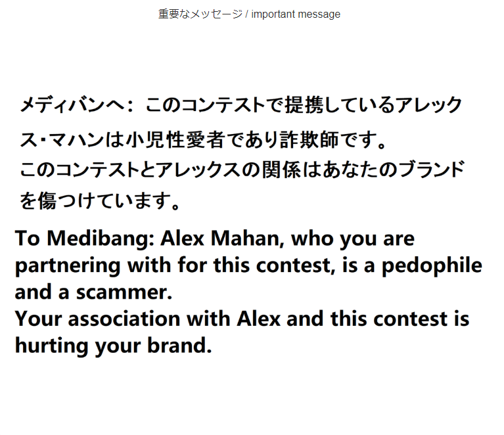Screen dimensions: 504x435
Task: Click the phrase 'who you are'
Action: point(353,239)
